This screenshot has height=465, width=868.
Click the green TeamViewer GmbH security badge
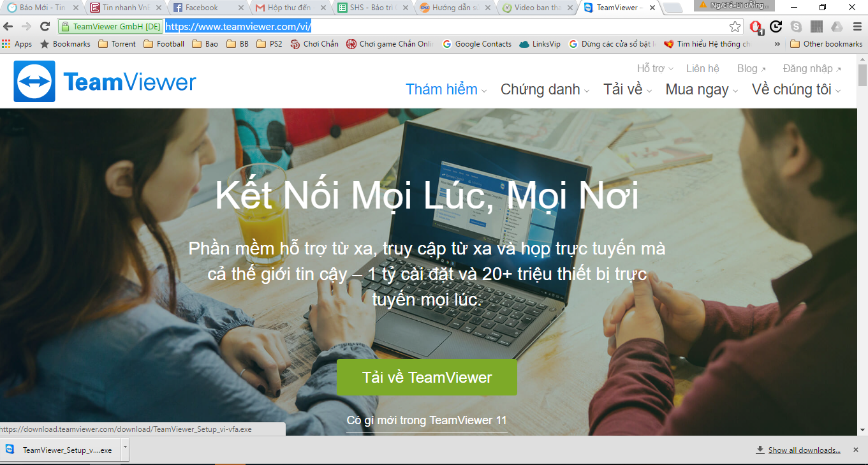[x=110, y=27]
